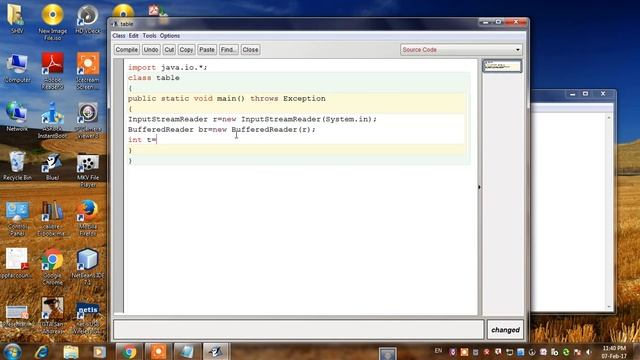Open the Windows Start button
Viewport: 640px width, 360px height.
[12, 351]
